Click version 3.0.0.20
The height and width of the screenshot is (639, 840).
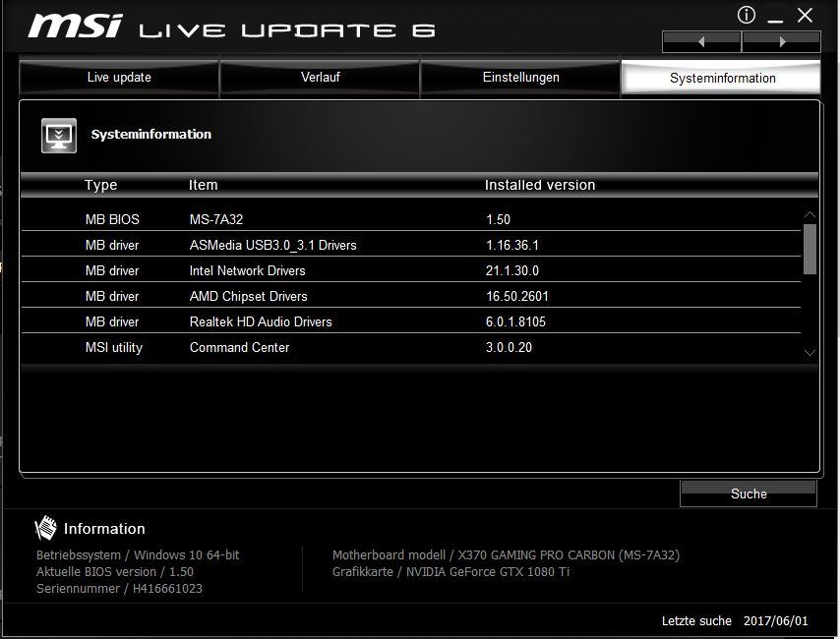pyautogui.click(x=509, y=348)
